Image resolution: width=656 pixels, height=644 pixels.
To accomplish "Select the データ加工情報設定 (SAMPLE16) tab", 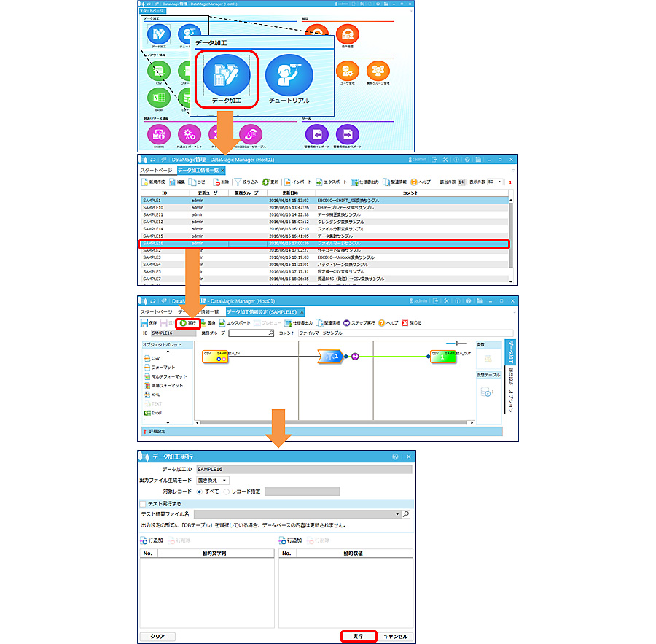I will point(261,311).
